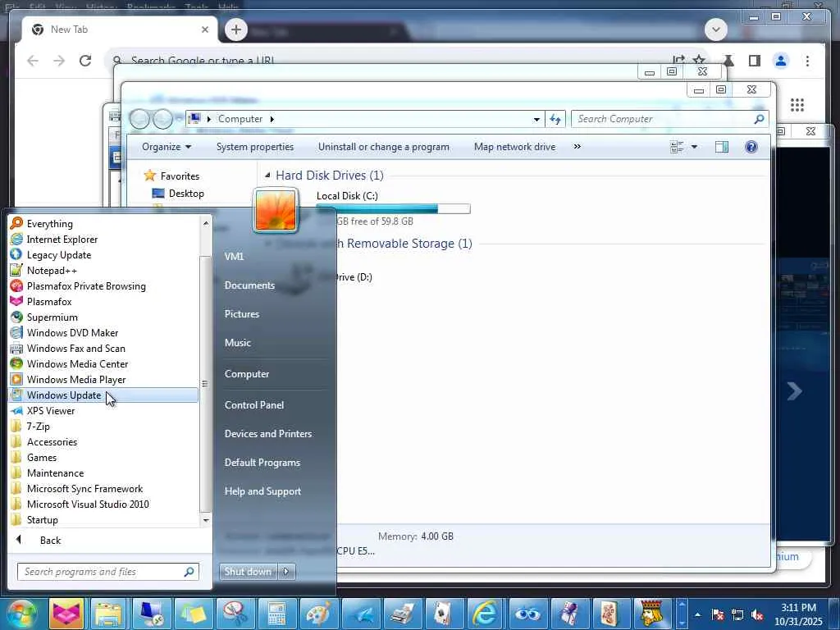Open the VM1 user folder link
This screenshot has height=630, width=840.
234,256
